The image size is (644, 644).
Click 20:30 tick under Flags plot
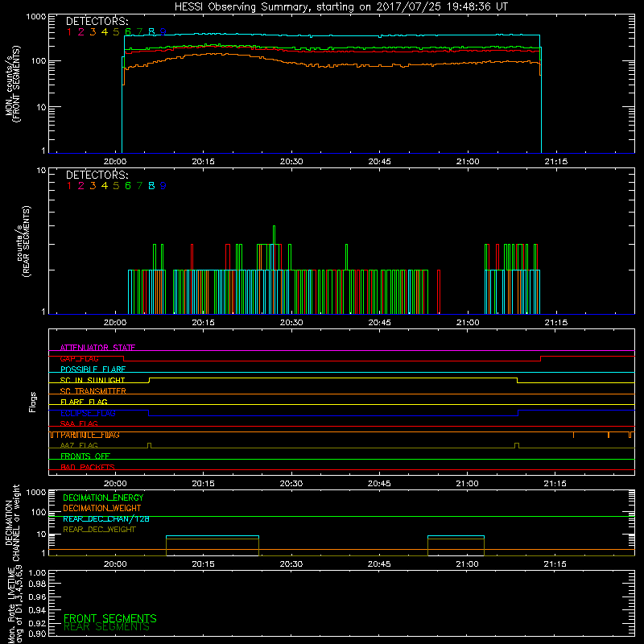(291, 484)
